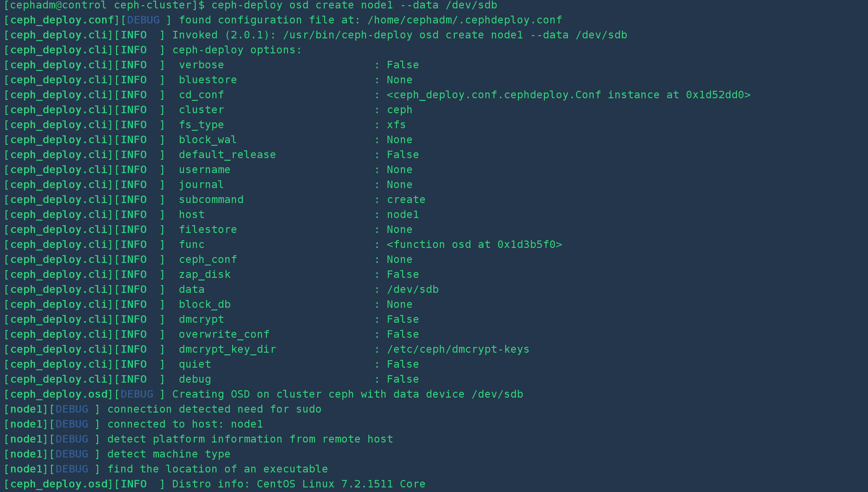Click the data value /dev/sdb
The width and height of the screenshot is (868, 492).
413,290
